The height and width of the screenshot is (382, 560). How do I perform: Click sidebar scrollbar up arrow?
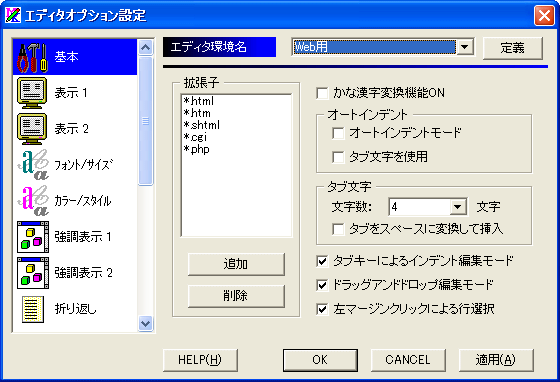pyautogui.click(x=145, y=47)
